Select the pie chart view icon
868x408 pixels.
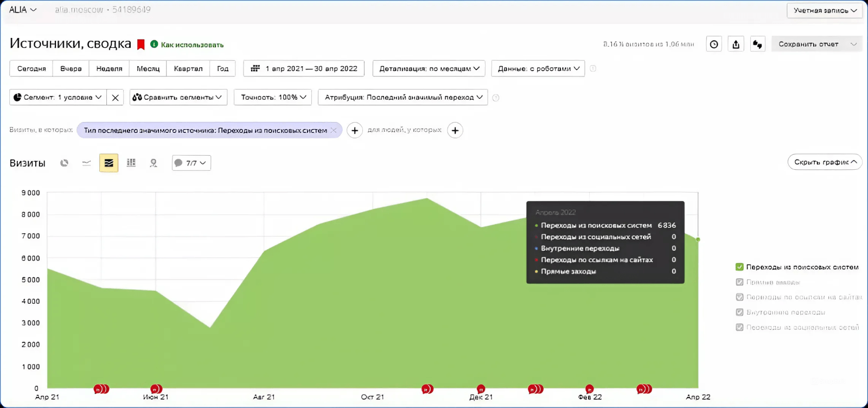click(64, 163)
